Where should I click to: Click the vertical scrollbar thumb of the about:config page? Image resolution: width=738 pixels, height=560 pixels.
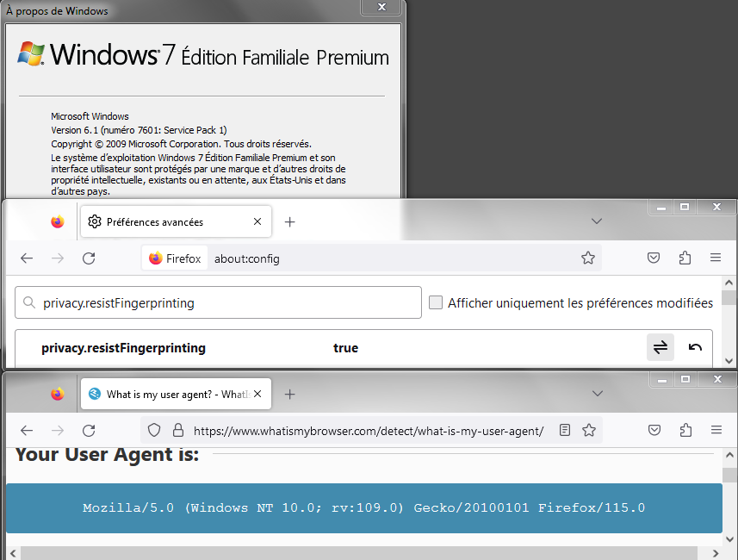click(x=729, y=298)
